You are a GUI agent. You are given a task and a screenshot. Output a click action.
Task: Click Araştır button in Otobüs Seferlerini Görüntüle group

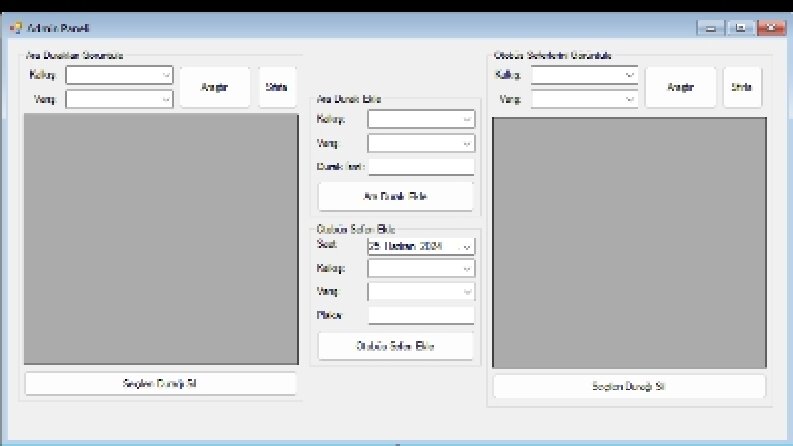tap(681, 87)
